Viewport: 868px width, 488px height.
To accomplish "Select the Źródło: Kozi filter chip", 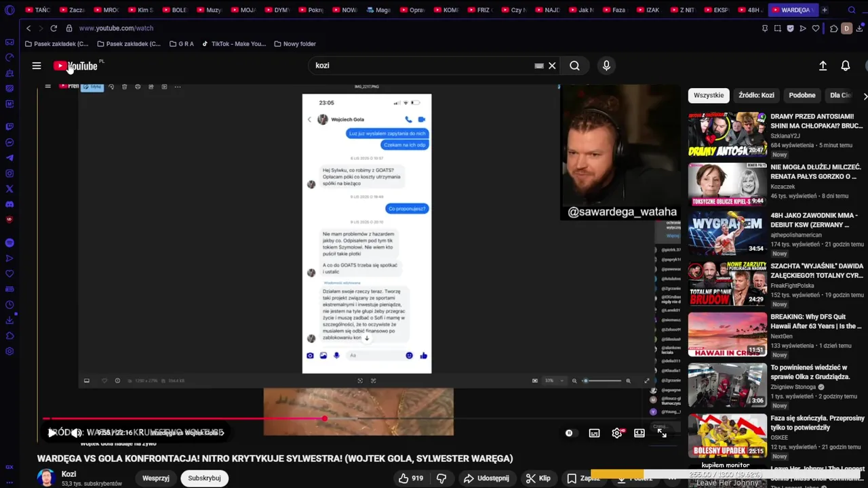I will [756, 96].
